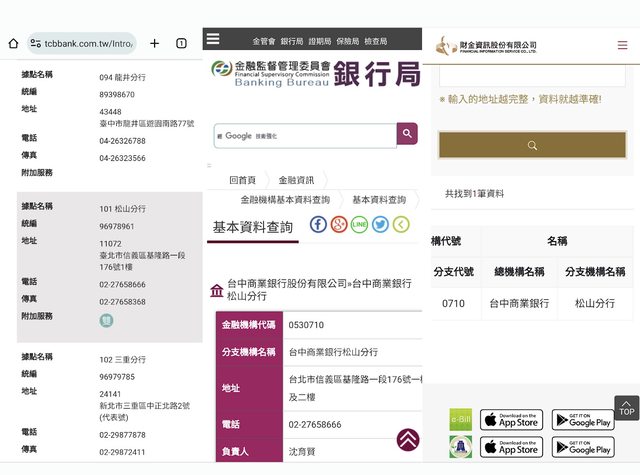This screenshot has width=640, height=475.
Task: Open the browser tab switcher counter
Action: (x=181, y=44)
